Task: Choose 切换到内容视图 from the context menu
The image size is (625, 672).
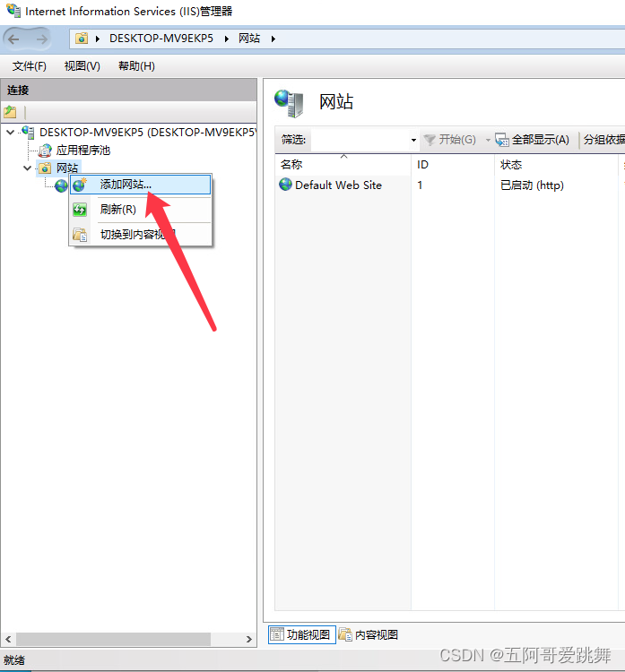Action: click(138, 235)
